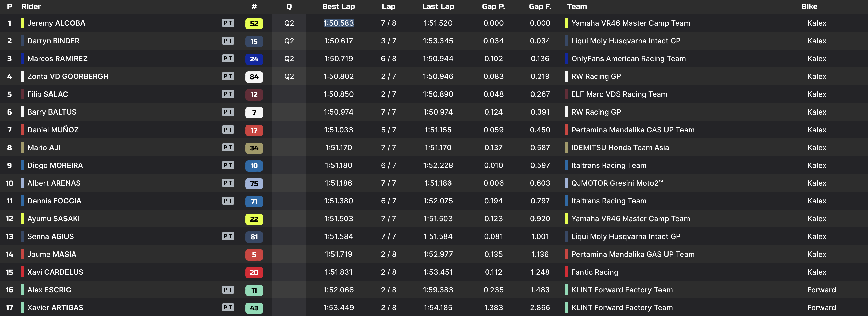This screenshot has width=868, height=316.
Task: Click Gap F. value 2.866
Action: [x=540, y=308]
